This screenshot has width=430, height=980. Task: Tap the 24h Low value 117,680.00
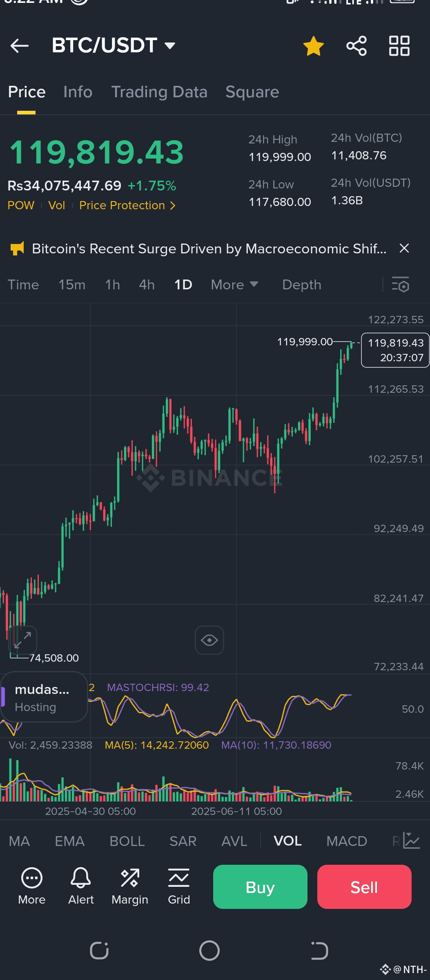tap(280, 202)
